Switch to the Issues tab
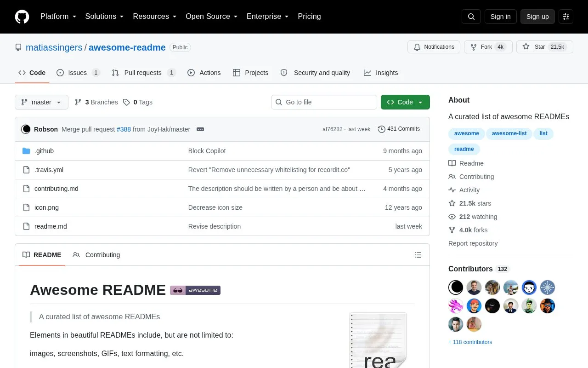This screenshot has width=588, height=368. tap(78, 73)
